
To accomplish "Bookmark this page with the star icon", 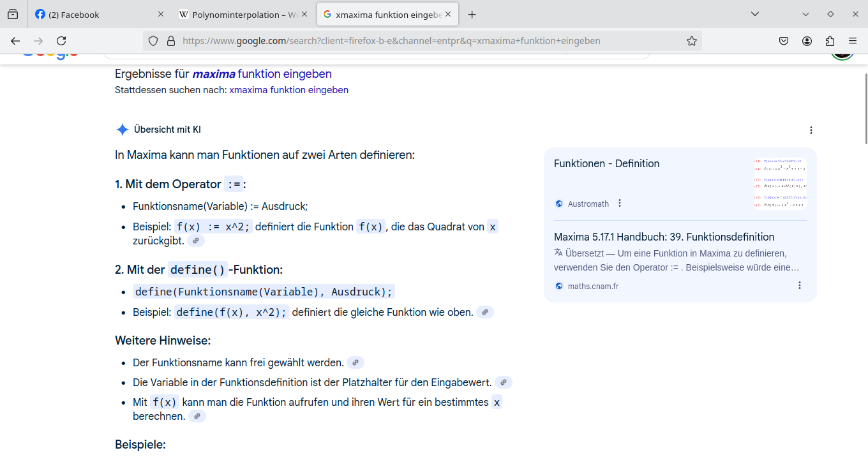I will point(691,41).
